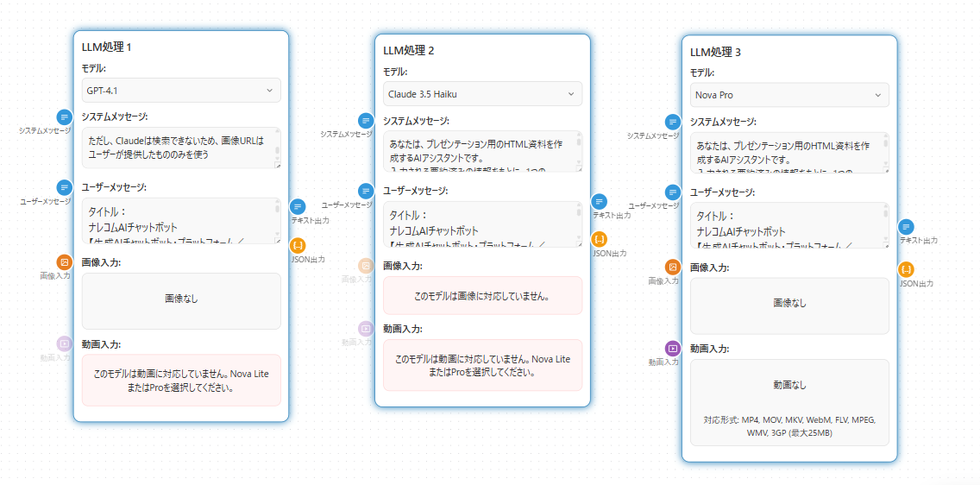Click LLM処理 2 faded video input port icon

[366, 328]
